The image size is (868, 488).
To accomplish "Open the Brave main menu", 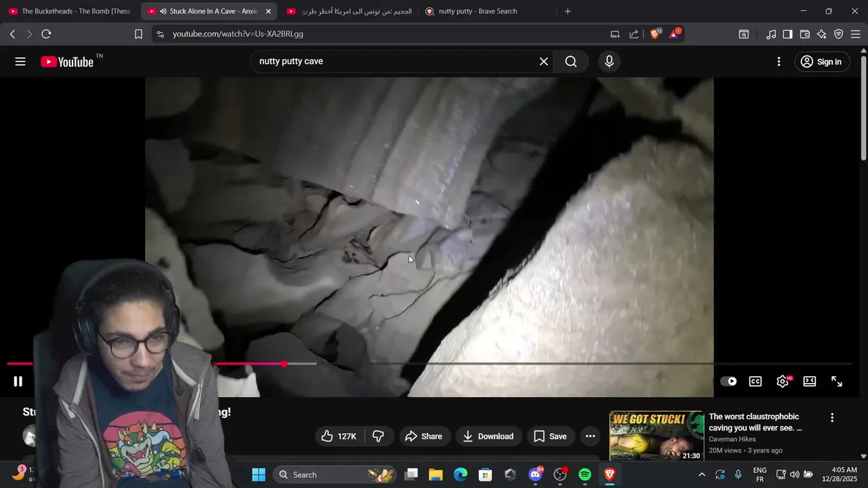I will [x=856, y=34].
